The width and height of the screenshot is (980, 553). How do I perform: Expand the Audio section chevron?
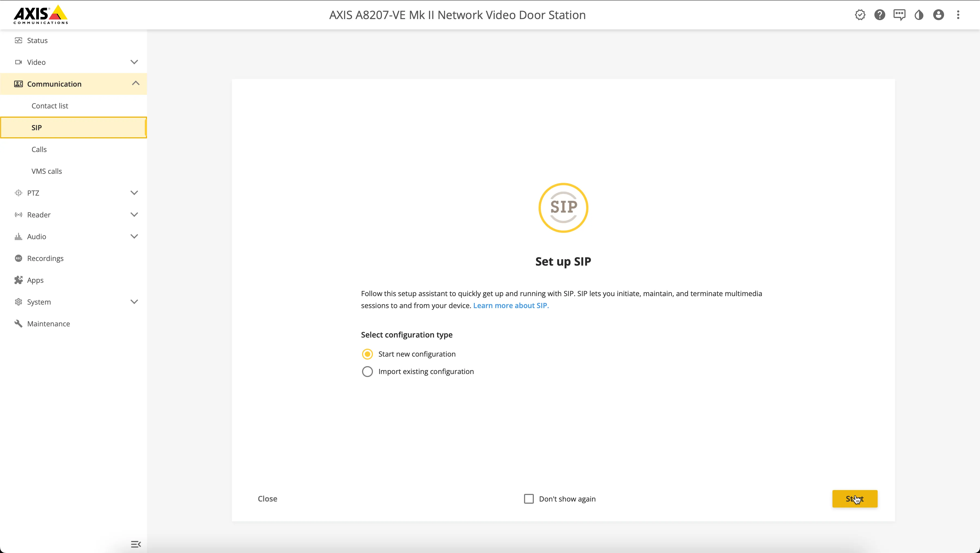pos(134,236)
